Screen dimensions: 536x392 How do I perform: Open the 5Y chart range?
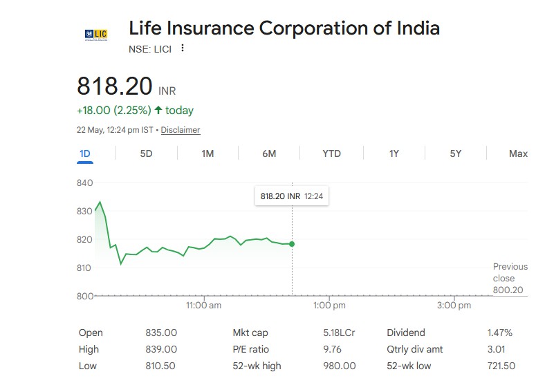455,153
